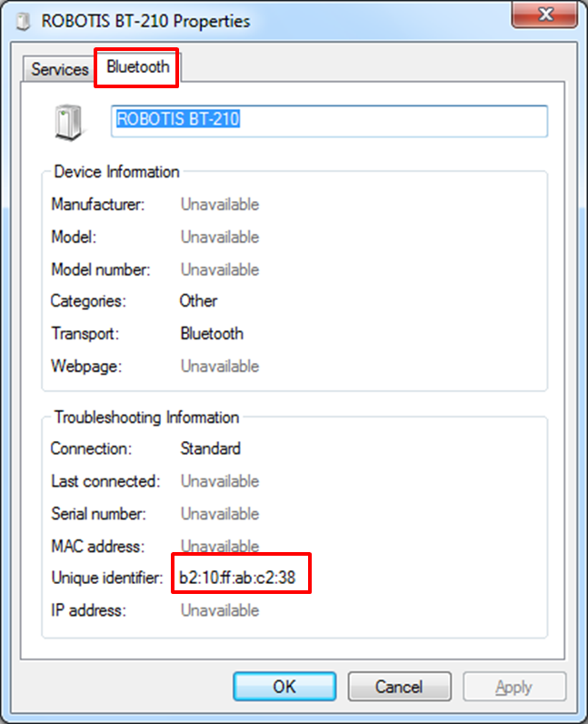588x724 pixels.
Task: Click the Webpage Unavailable value
Action: tap(220, 367)
